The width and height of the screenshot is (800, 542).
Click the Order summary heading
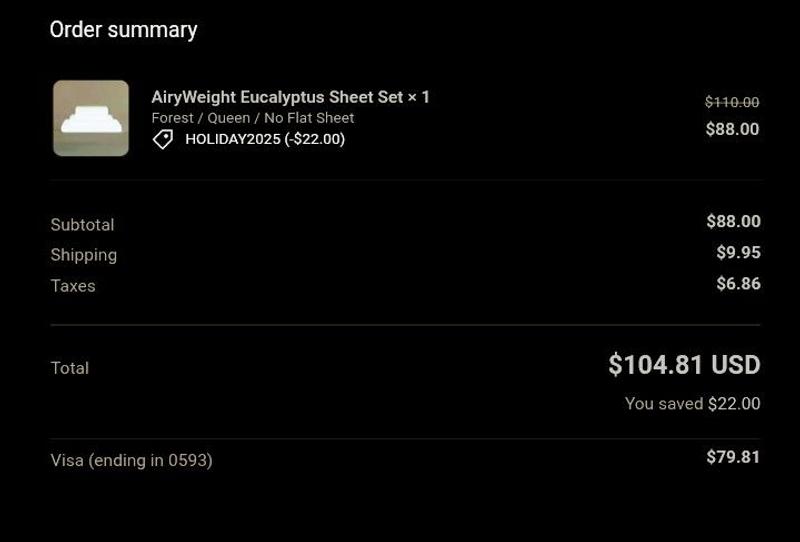123,30
